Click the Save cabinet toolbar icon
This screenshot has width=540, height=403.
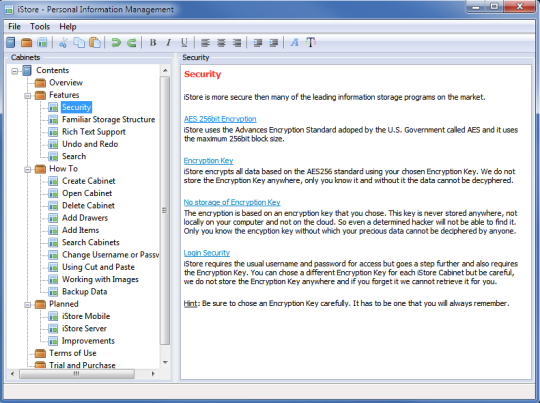click(42, 43)
